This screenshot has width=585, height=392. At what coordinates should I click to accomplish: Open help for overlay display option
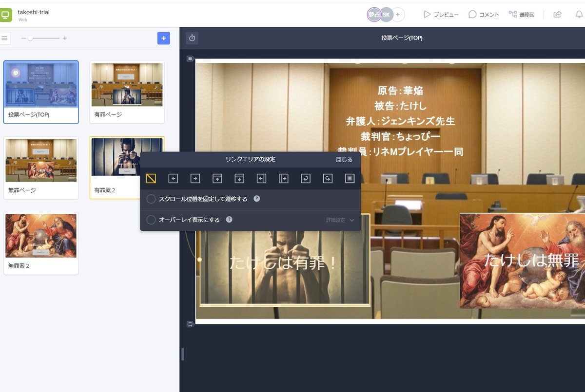click(229, 220)
